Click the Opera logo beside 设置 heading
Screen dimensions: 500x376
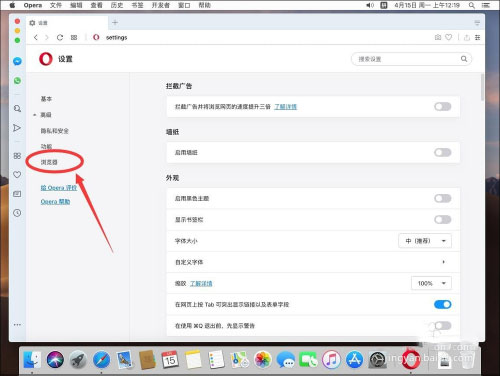(x=46, y=59)
